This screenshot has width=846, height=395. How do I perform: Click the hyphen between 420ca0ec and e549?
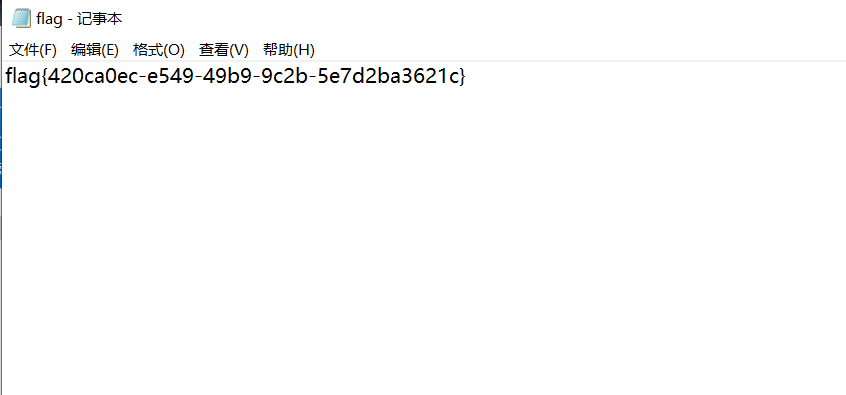point(141,78)
